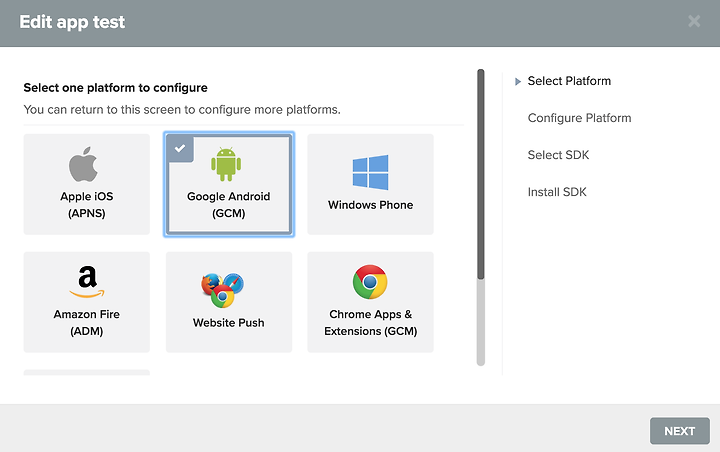Click the Windows logo icon
720x452 pixels.
[x=370, y=172]
